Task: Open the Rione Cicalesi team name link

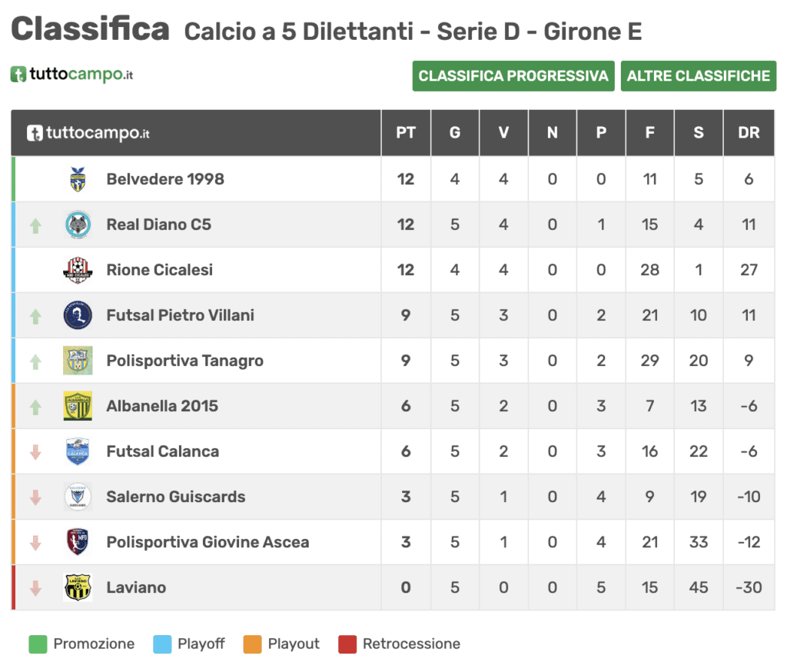Action: coord(160,270)
